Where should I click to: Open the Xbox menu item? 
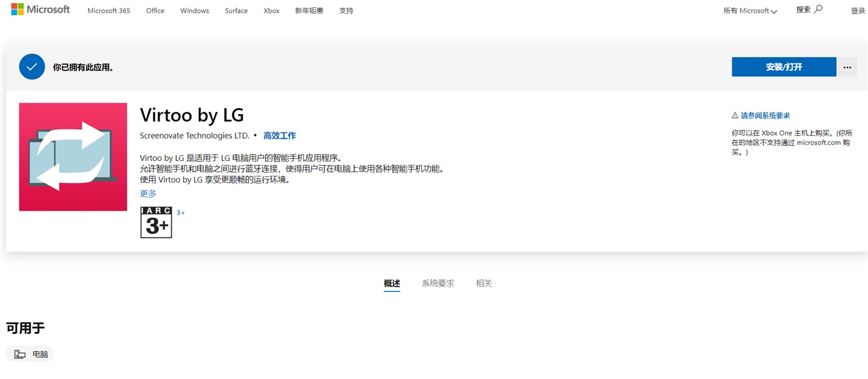pos(271,10)
